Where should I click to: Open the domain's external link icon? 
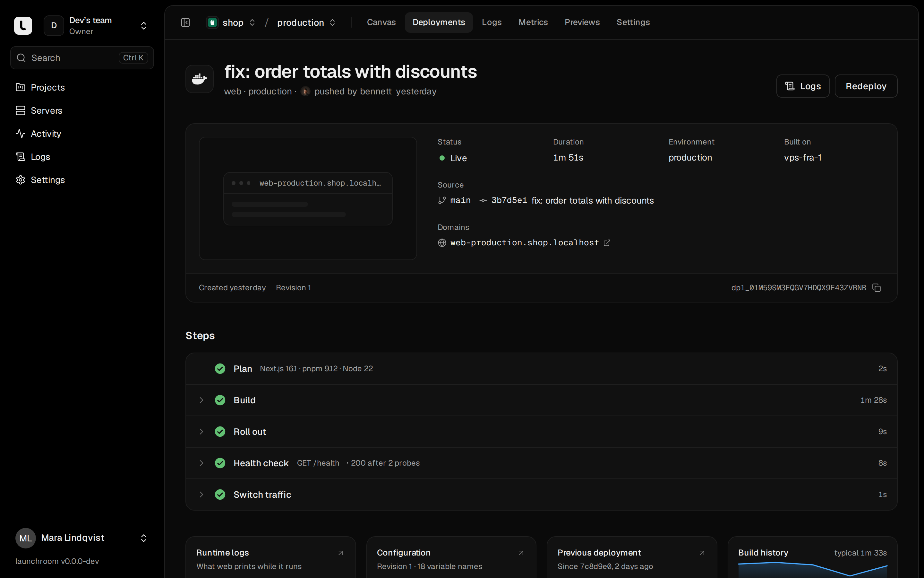(607, 243)
